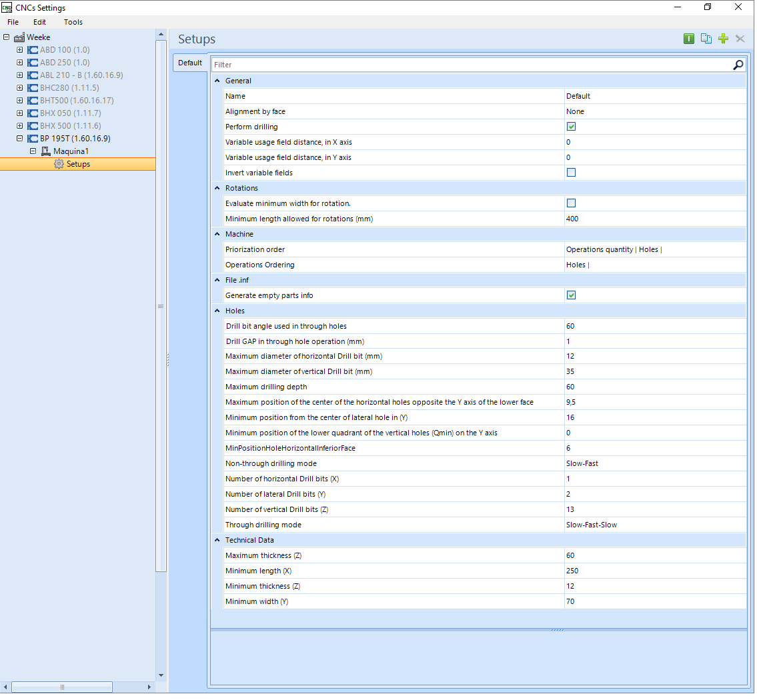Select the Default setup tab

(190, 63)
